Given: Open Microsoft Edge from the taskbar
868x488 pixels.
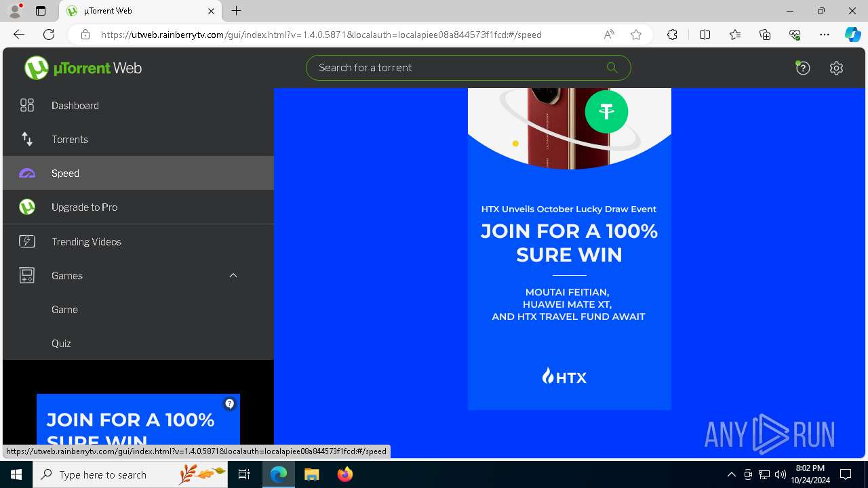Looking at the screenshot, I should click(279, 474).
